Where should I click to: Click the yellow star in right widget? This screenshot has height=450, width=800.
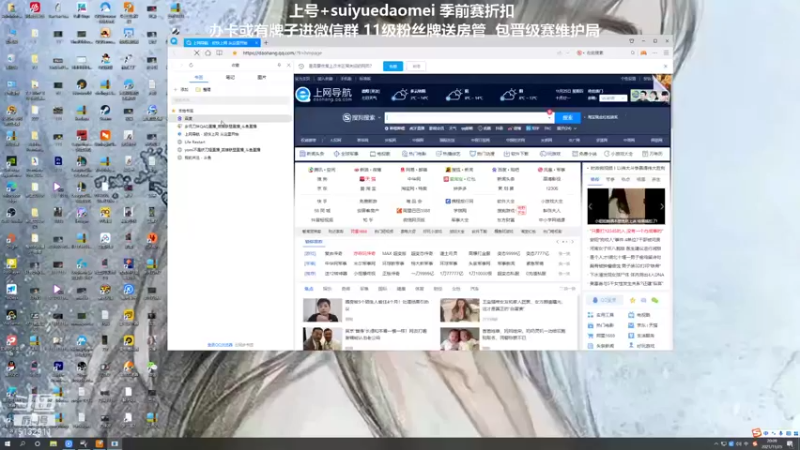[633, 301]
